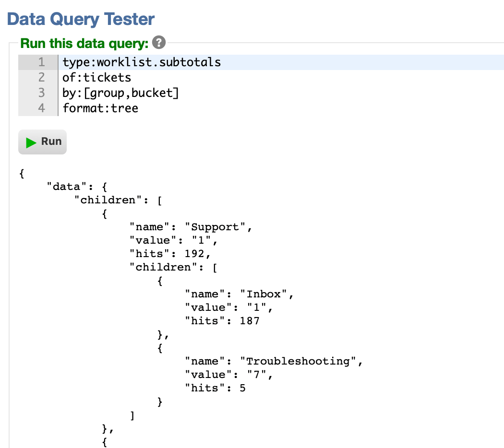The image size is (504, 448).
Task: Click the '"data": {' output line
Action: click(x=77, y=187)
